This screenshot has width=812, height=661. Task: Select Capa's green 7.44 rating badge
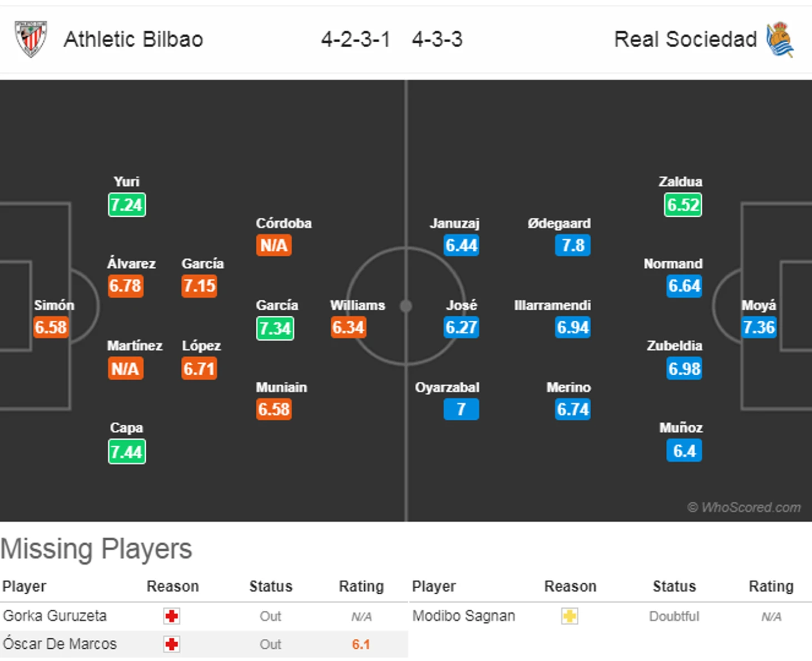[x=127, y=452]
